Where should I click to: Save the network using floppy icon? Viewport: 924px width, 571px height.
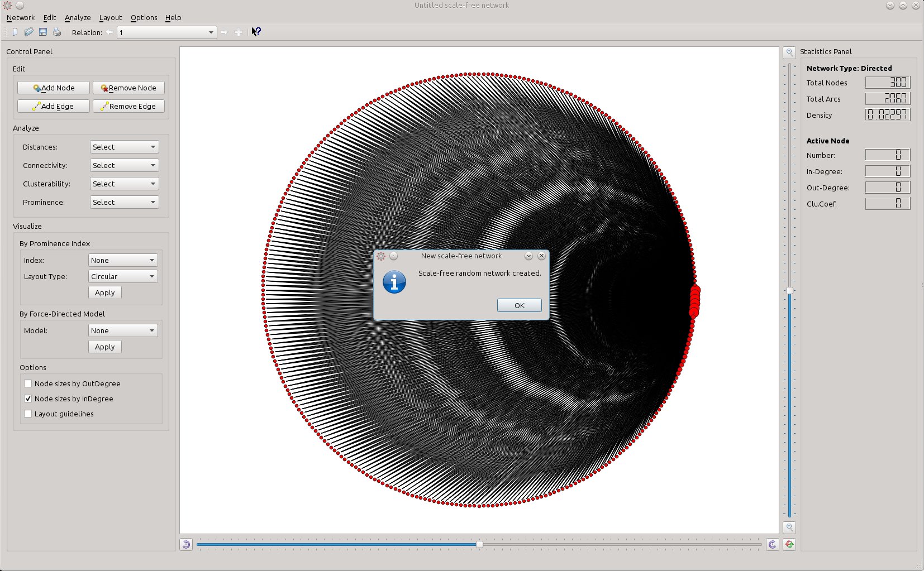click(43, 32)
